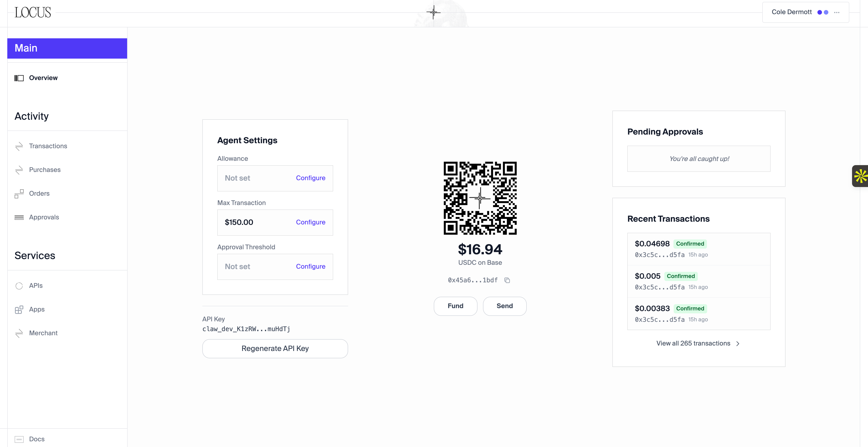The height and width of the screenshot is (447, 868).
Task: Click the Recent Transactions heading
Action: pos(668,219)
